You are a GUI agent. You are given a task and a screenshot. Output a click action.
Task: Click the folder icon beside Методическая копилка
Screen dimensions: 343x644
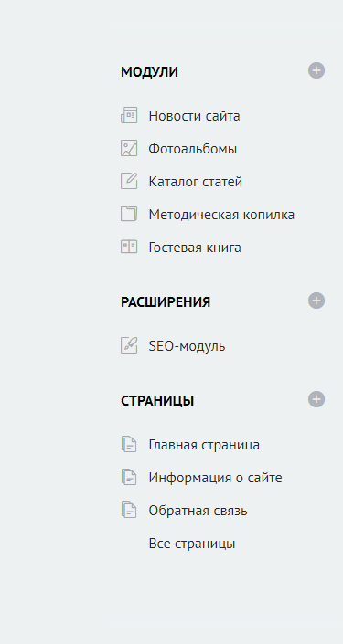tap(129, 214)
